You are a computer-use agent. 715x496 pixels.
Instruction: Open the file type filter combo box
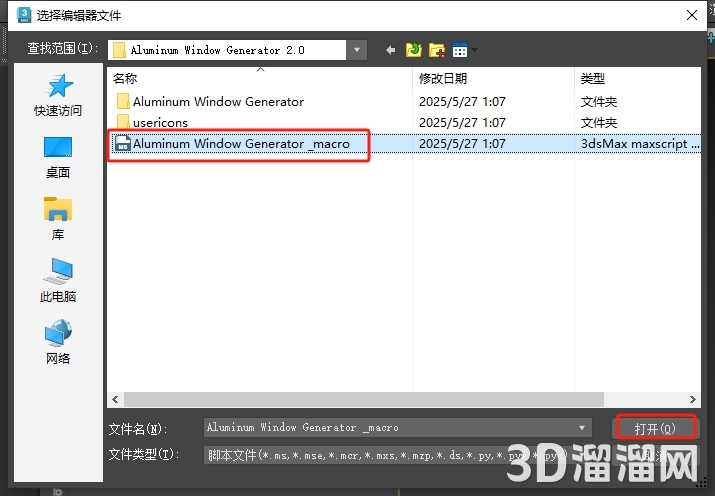(398, 455)
